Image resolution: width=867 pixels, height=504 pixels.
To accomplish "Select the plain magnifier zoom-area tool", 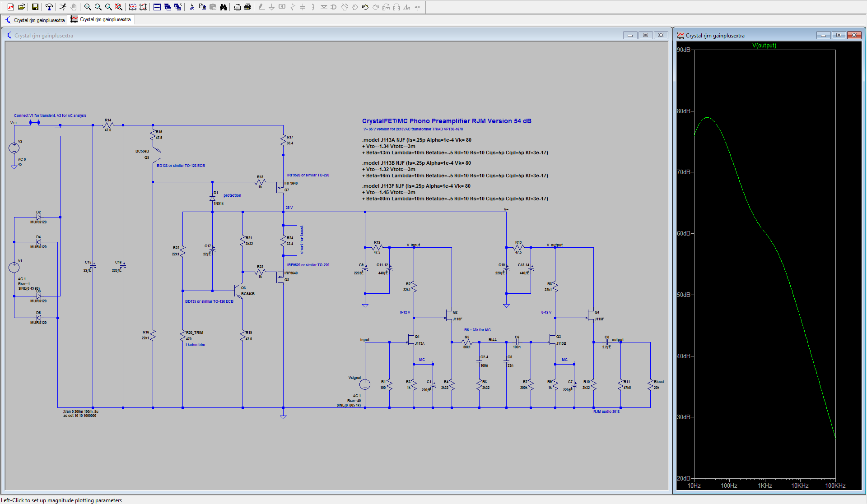I will (98, 7).
